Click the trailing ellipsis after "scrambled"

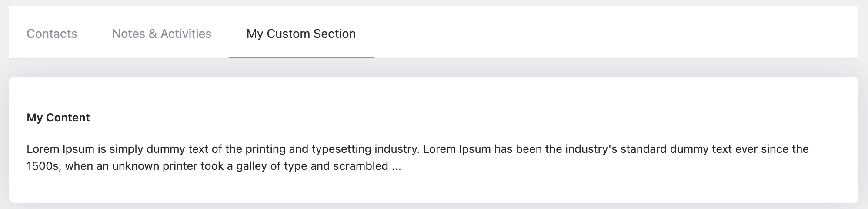396,166
